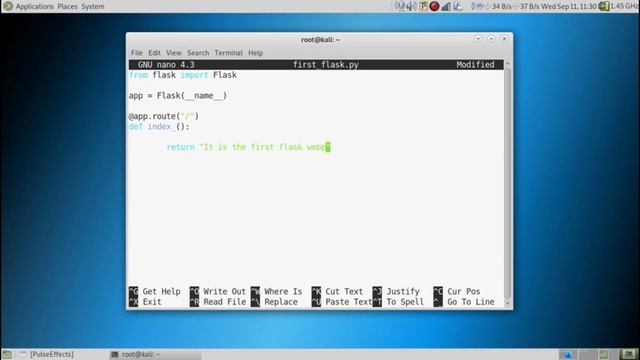Image resolution: width=640 pixels, height=360 pixels.
Task: Click the first_flask.py filename in title bar
Action: click(325, 64)
